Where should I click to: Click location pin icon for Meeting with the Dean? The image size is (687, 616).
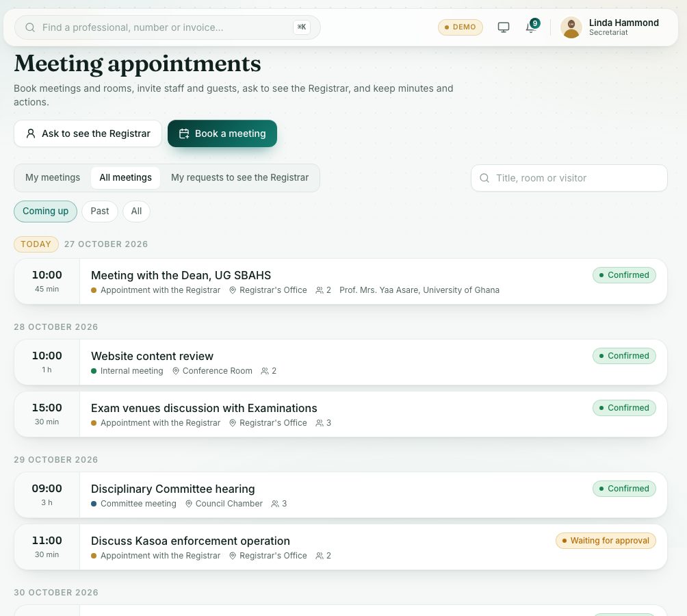tap(233, 290)
